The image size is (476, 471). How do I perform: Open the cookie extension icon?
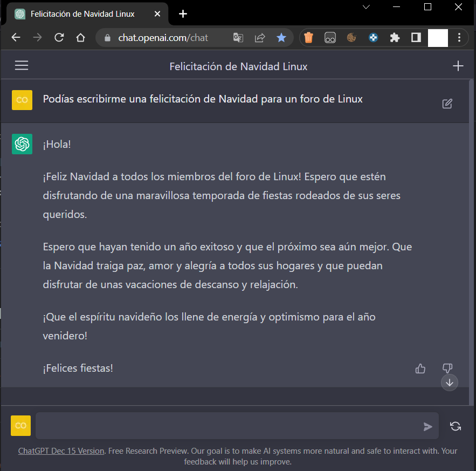point(351,38)
